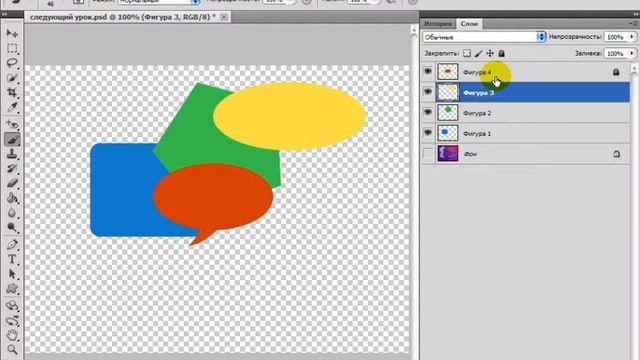The height and width of the screenshot is (360, 640).
Task: Select the 3D Object Rotate tool
Action: [12, 305]
